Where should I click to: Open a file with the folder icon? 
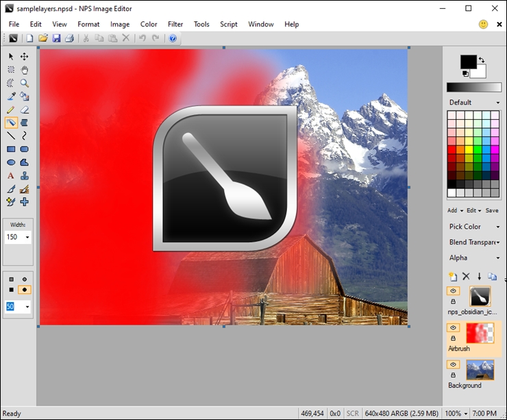(x=42, y=38)
